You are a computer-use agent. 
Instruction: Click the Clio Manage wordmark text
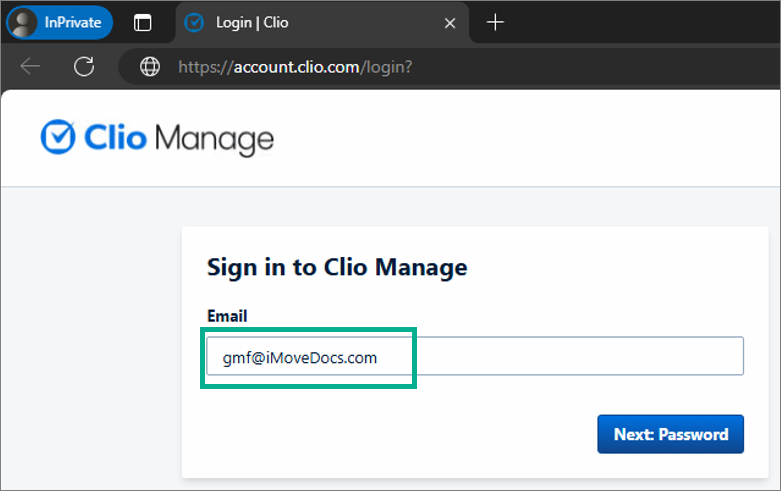tap(179, 138)
